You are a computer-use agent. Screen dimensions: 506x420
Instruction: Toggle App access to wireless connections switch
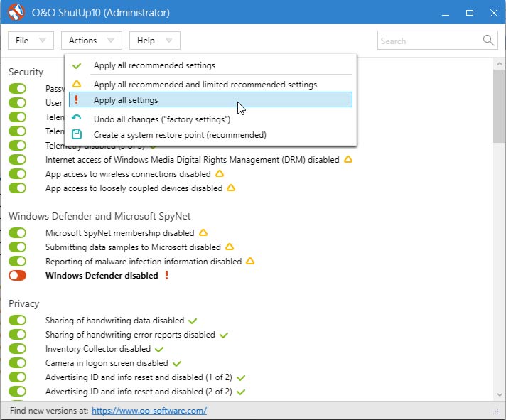tap(18, 174)
